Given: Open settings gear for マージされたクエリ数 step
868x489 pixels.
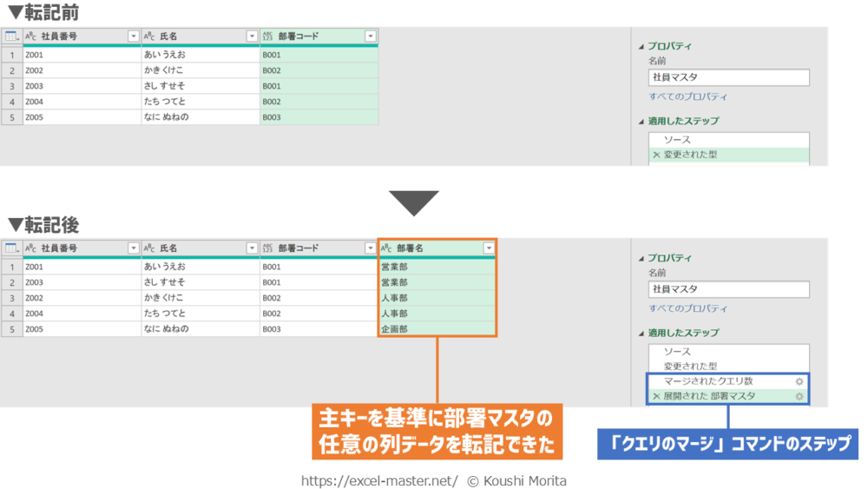Looking at the screenshot, I should click(799, 381).
